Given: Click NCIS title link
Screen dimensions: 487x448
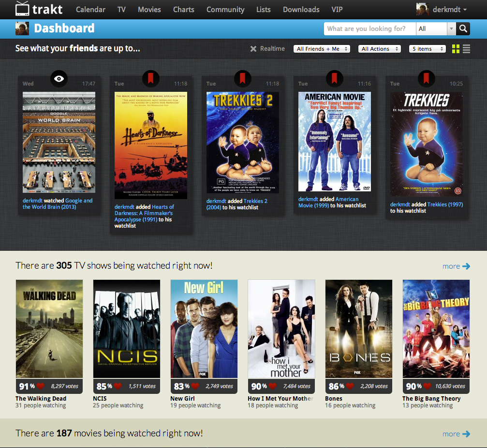Looking at the screenshot, I should [x=100, y=398].
